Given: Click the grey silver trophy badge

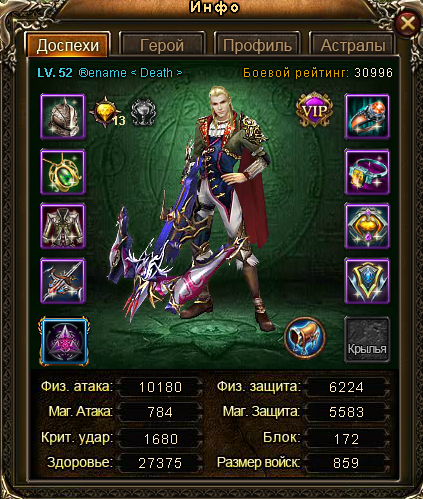Looking at the screenshot, I should tap(143, 112).
